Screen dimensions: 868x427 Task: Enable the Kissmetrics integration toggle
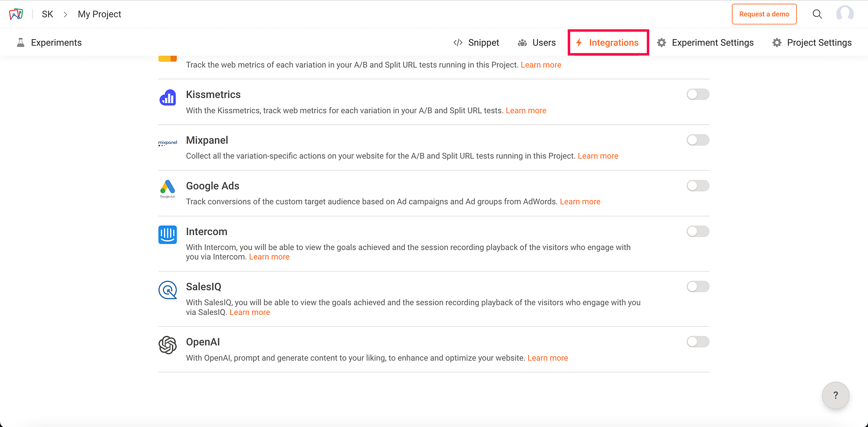coord(697,94)
